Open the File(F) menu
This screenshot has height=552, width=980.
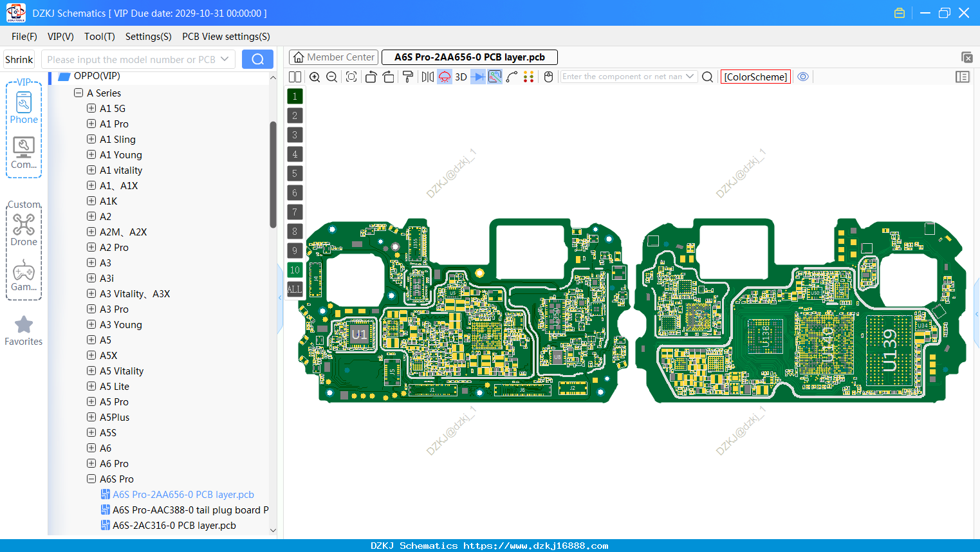[x=24, y=37]
